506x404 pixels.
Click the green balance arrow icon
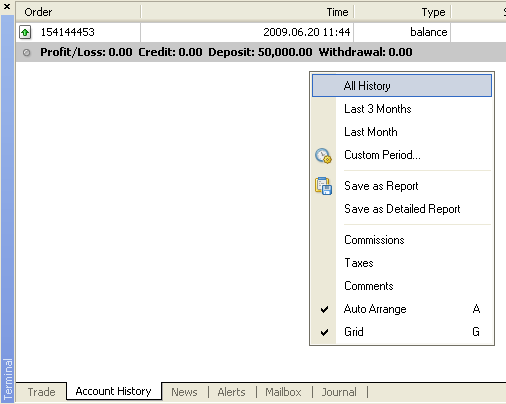[25, 32]
